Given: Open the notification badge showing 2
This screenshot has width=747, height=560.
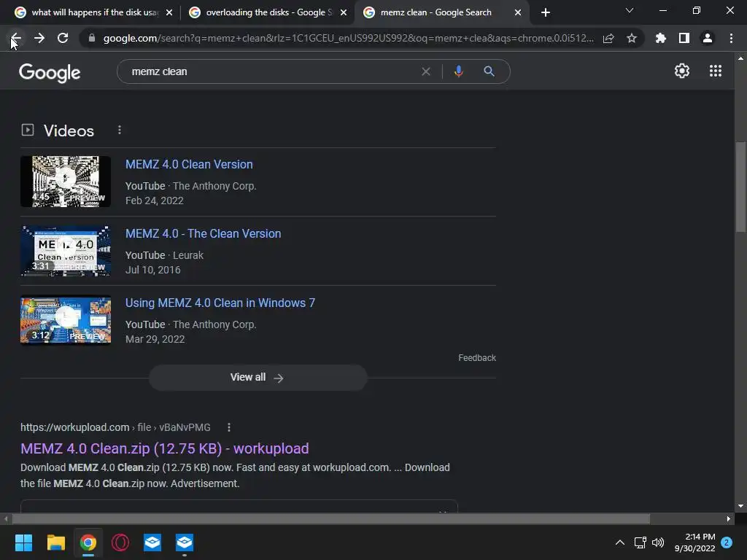Looking at the screenshot, I should (x=727, y=542).
